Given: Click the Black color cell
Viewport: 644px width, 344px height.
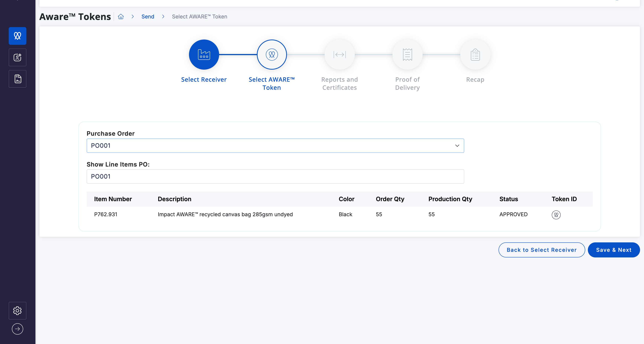Looking at the screenshot, I should [346, 215].
